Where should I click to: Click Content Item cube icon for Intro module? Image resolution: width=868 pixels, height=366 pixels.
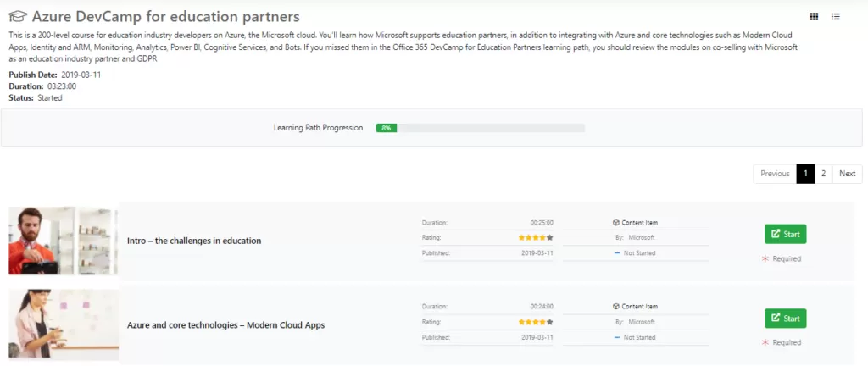coord(615,223)
